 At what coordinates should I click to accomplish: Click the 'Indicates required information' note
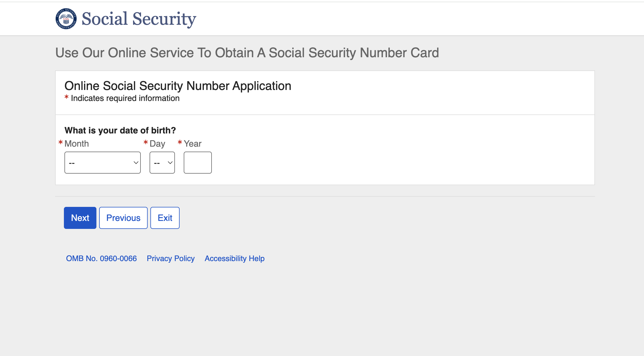point(125,98)
